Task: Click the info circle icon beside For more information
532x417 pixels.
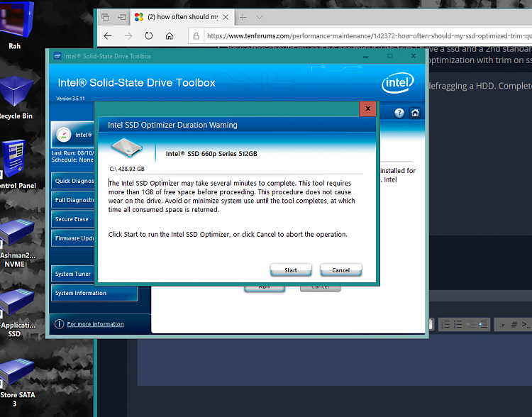Action: pos(59,324)
